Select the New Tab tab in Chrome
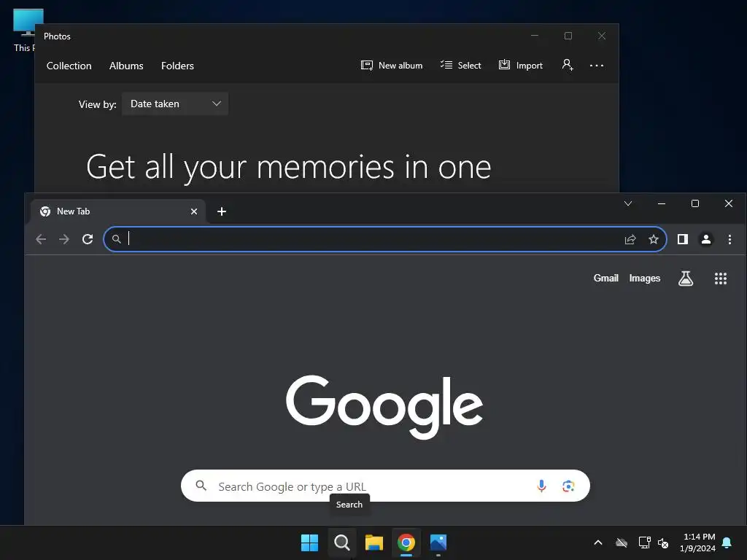 [x=118, y=211]
